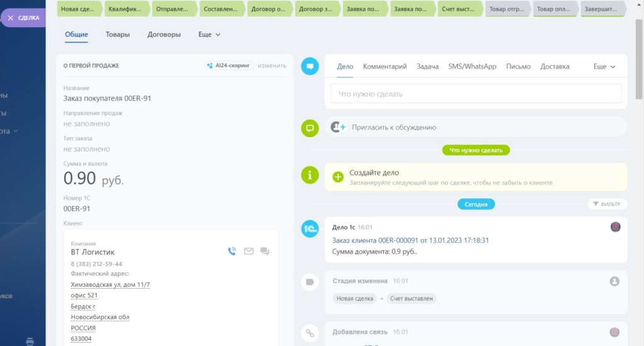Select the Товар опл... pipeline stage
Image resolution: width=644 pixels, height=346 pixels.
[555, 9]
